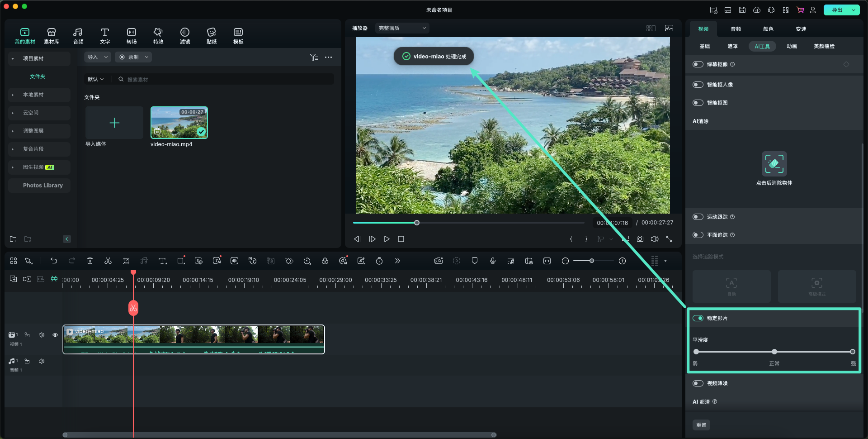Click the timeline zoom slider handle

(592, 261)
